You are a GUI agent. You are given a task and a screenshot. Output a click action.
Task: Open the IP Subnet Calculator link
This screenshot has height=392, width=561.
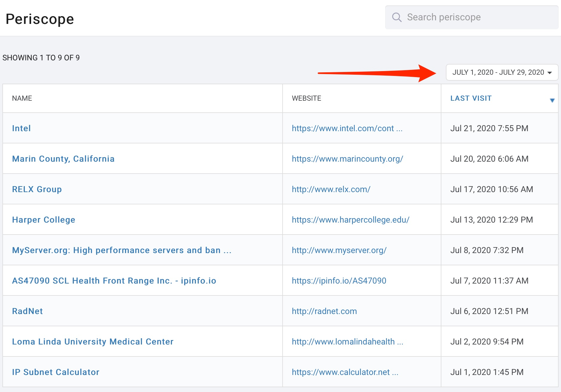(x=56, y=372)
